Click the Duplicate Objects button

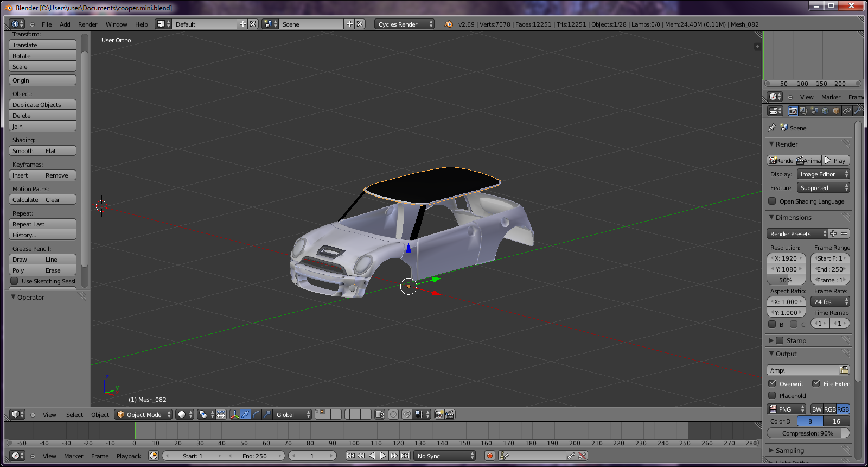point(43,104)
